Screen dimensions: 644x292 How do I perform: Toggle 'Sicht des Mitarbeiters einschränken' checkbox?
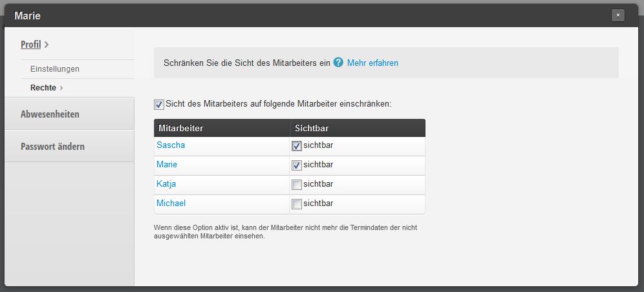pyautogui.click(x=159, y=104)
